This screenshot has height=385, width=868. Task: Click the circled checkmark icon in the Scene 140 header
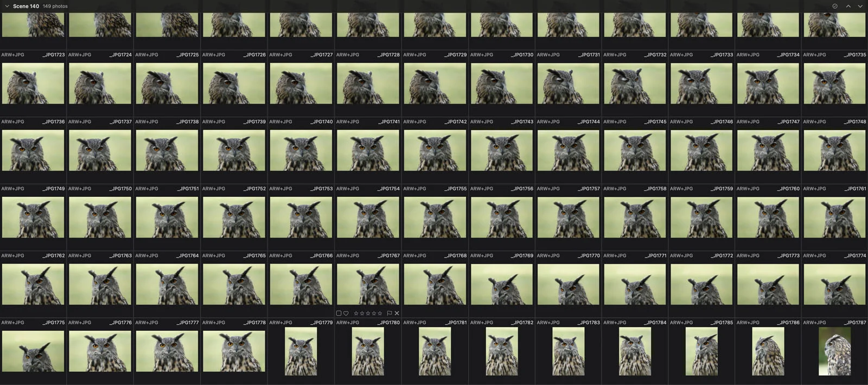pos(835,6)
